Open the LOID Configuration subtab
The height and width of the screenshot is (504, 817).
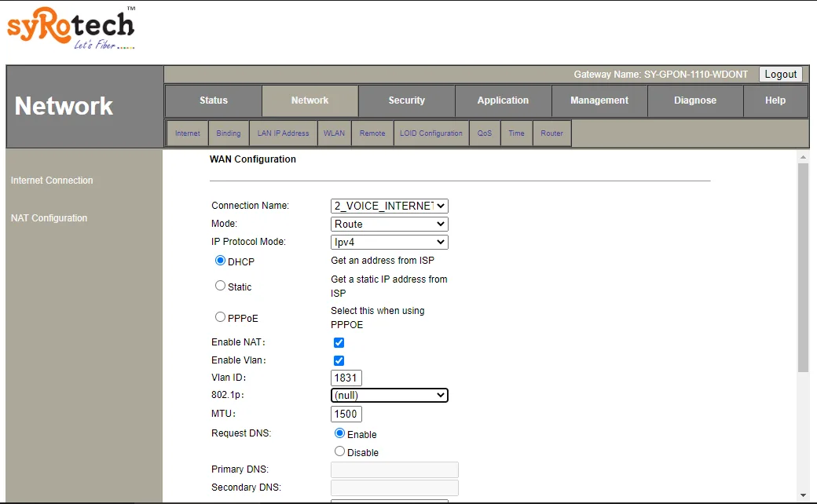pos(430,133)
